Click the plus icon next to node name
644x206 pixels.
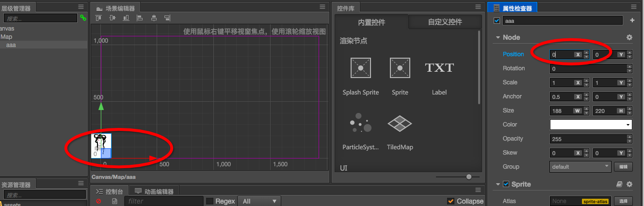tap(632, 20)
